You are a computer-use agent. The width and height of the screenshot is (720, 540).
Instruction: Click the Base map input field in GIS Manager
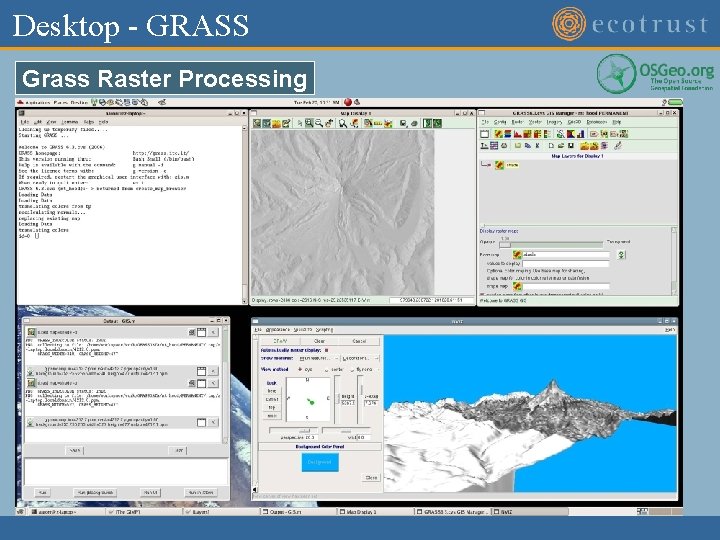point(566,254)
